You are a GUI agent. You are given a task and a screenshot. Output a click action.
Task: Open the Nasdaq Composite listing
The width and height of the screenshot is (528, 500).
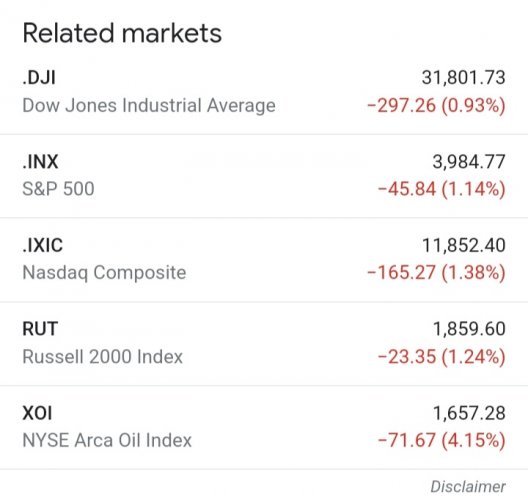[x=104, y=272]
